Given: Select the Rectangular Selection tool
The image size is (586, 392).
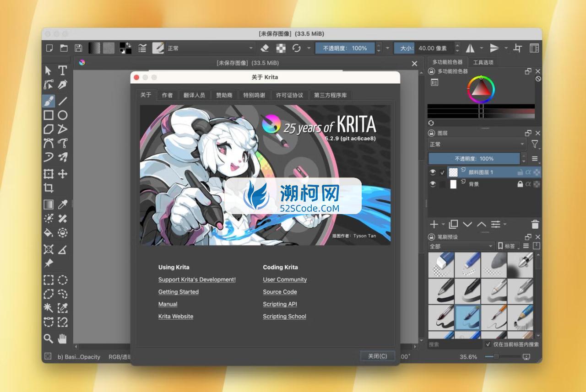Looking at the screenshot, I should pyautogui.click(x=49, y=279).
